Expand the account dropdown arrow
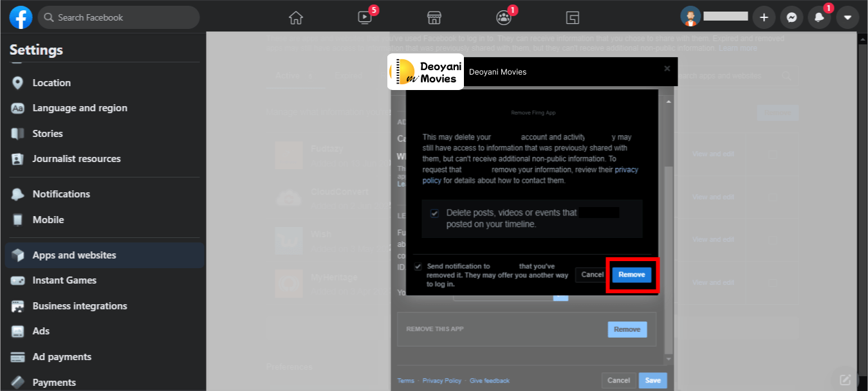Viewport: 868px width, 391px height. click(847, 17)
